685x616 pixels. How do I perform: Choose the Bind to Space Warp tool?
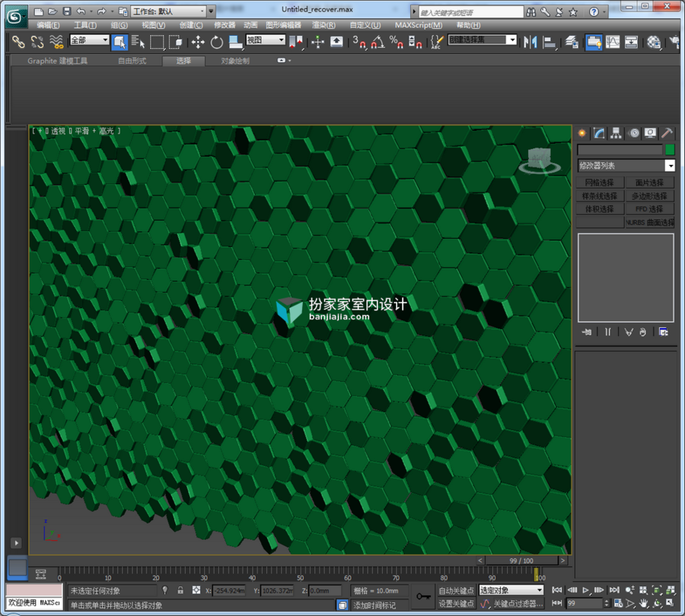point(56,42)
